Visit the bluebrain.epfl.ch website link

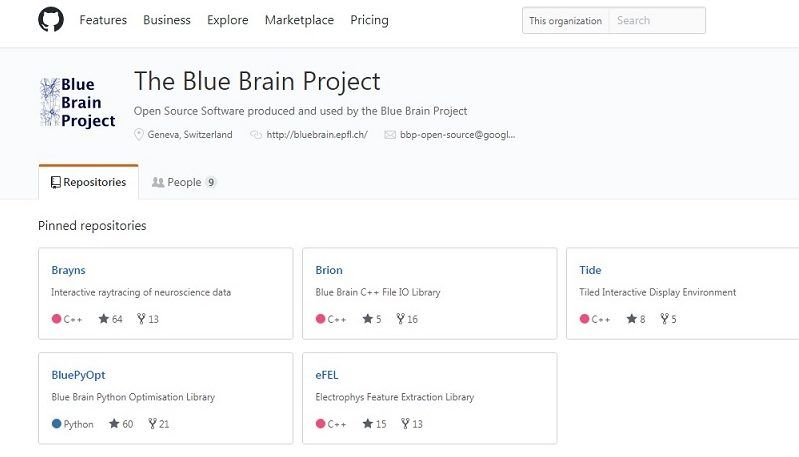317,134
